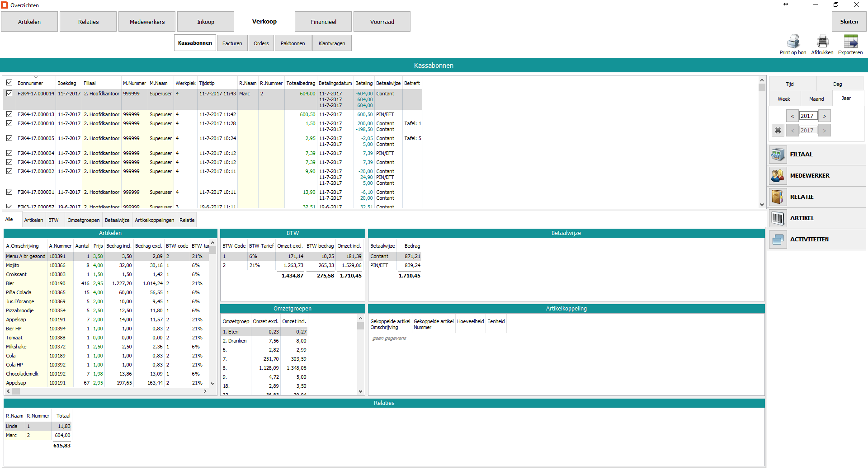Click the ACTIVITEITEN filter button label
This screenshot has width=868, height=470.
point(809,240)
